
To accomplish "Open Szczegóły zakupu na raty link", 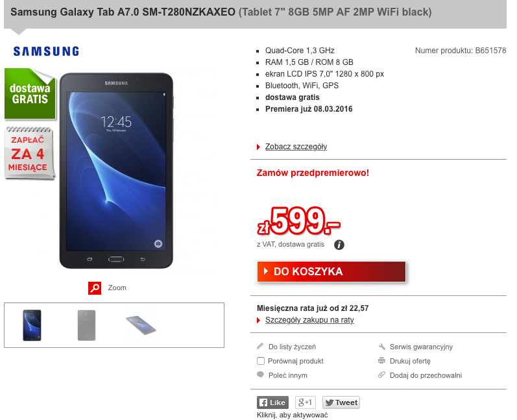I will (x=309, y=320).
